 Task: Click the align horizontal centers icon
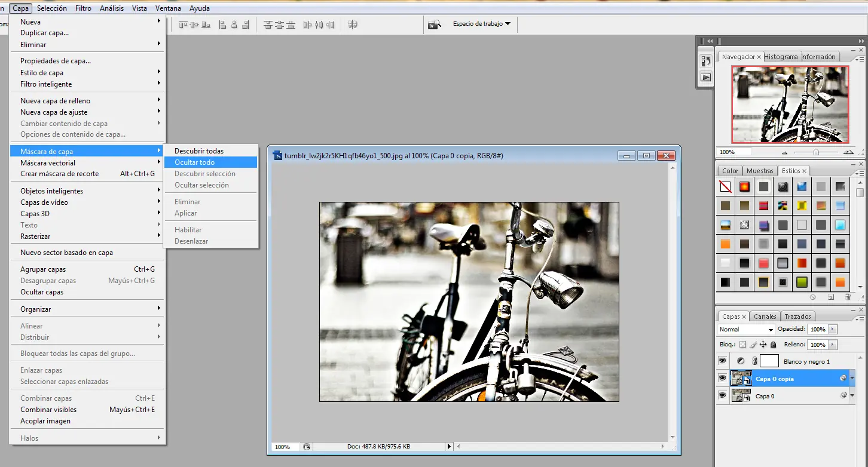[x=234, y=24]
